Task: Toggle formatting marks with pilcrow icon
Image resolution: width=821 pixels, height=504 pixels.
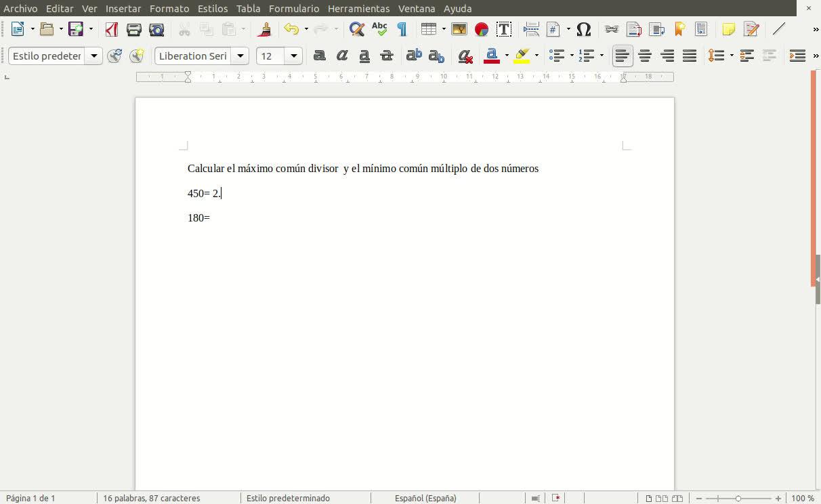Action: point(402,29)
